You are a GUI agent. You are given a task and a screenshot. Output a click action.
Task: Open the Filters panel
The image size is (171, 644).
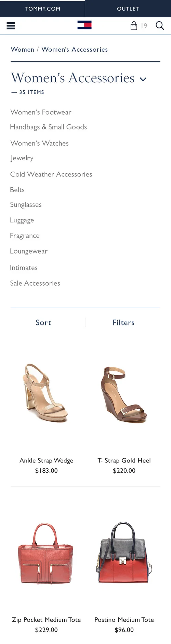pyautogui.click(x=123, y=322)
